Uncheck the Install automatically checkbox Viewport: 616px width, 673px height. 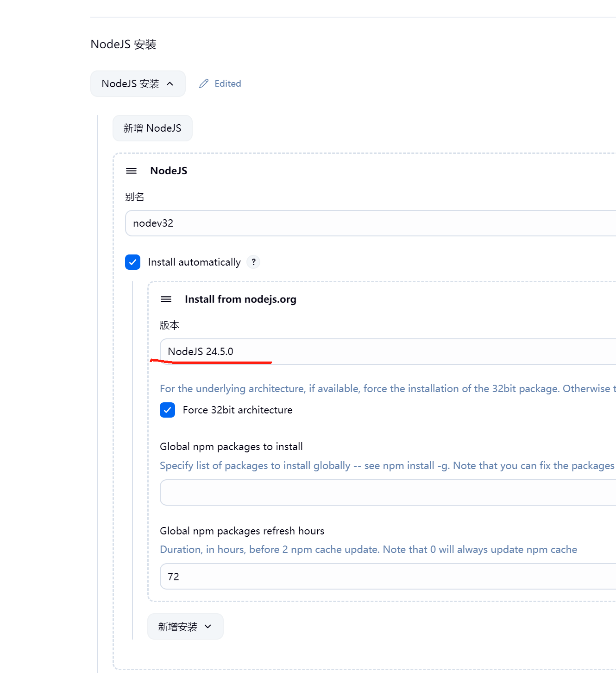click(133, 262)
